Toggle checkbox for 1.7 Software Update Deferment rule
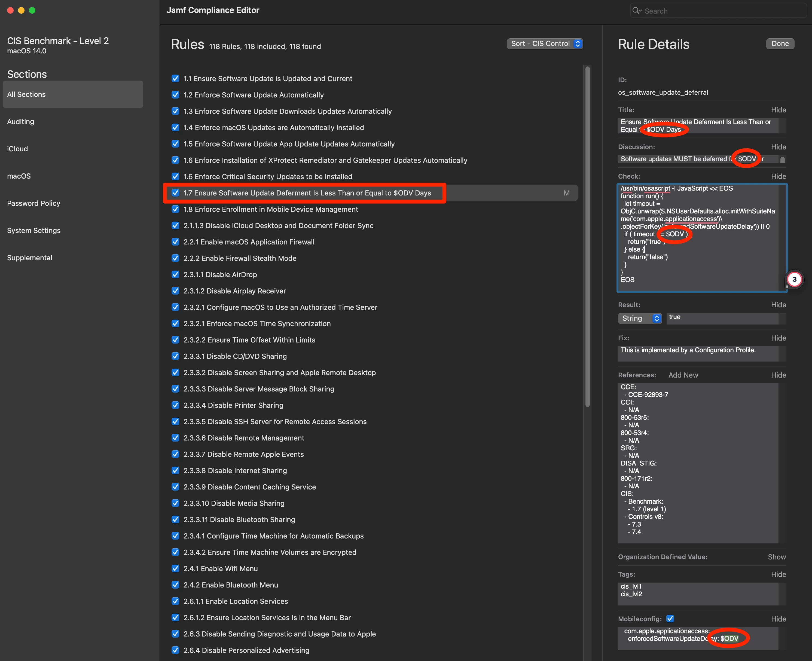Screen dimensions: 812x661 pos(175,193)
